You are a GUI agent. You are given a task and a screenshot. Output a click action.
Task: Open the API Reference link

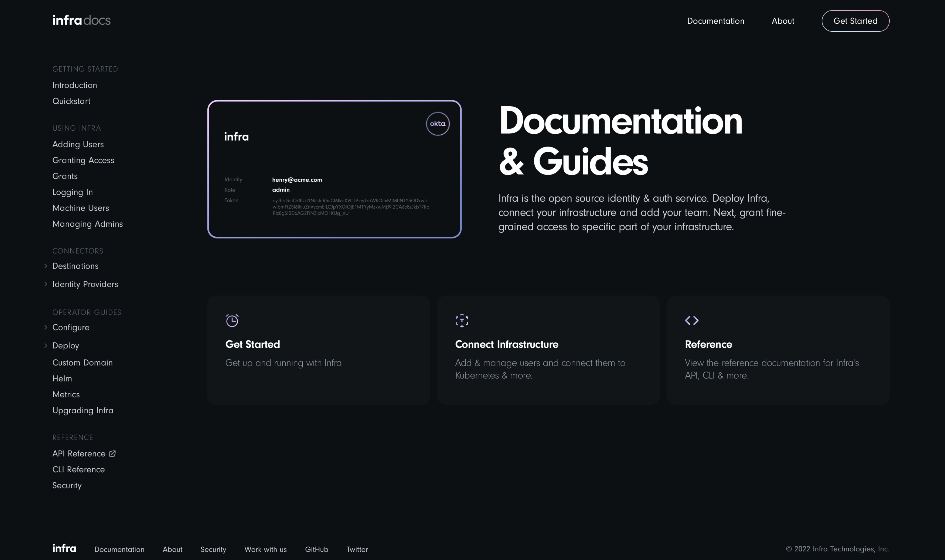tap(79, 453)
